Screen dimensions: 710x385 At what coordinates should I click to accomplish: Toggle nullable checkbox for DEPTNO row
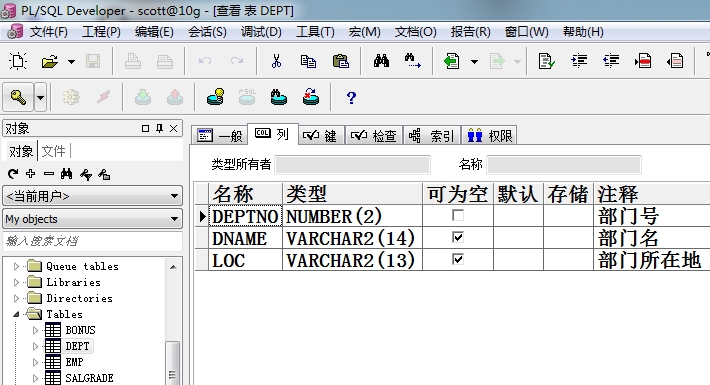[x=458, y=215]
